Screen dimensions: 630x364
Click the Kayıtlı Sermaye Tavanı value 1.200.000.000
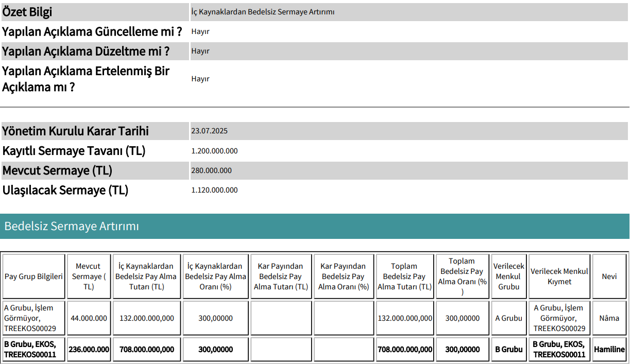coord(214,151)
